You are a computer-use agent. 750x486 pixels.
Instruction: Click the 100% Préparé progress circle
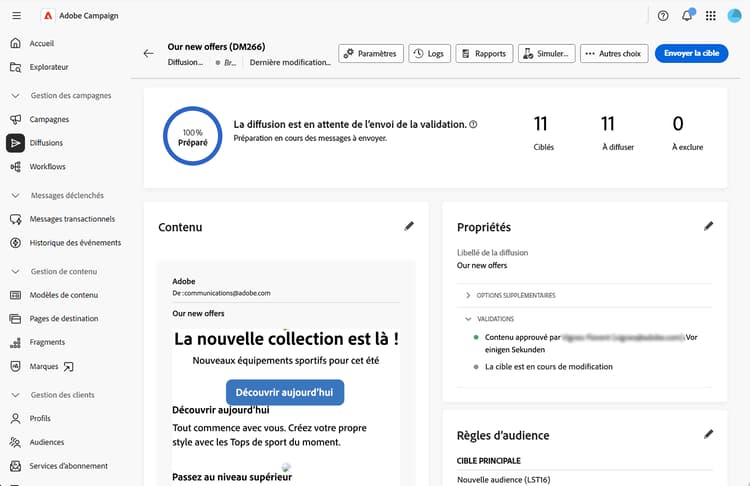(192, 136)
